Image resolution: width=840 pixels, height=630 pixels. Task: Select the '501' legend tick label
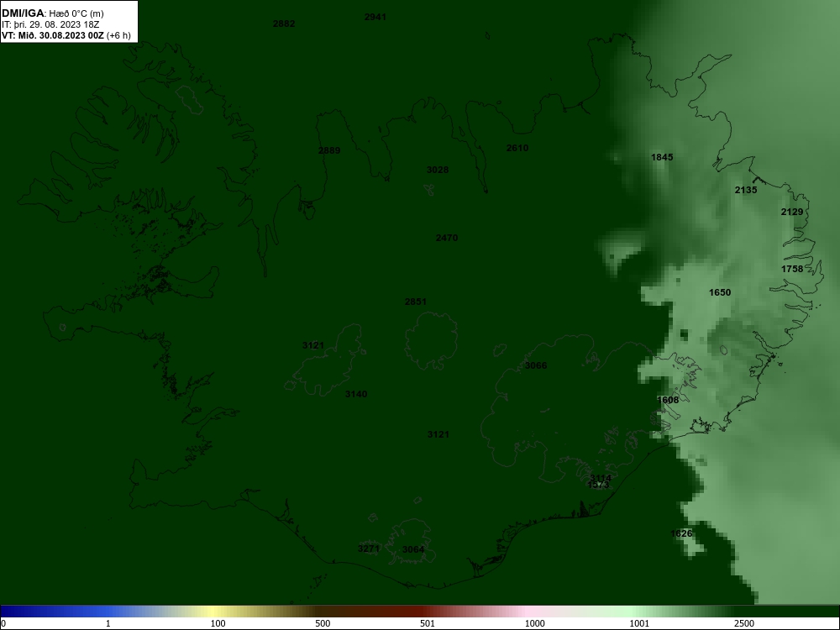tap(428, 623)
